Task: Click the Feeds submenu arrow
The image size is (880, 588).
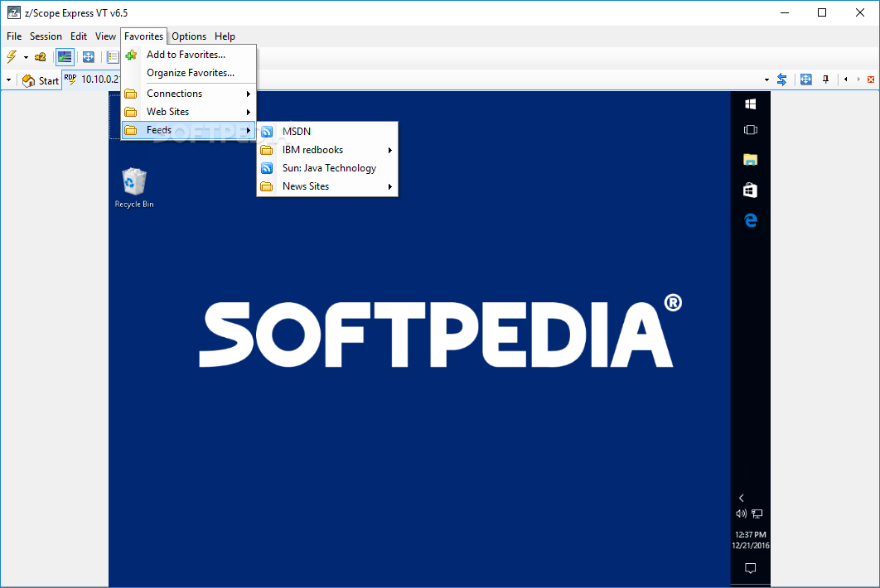Action: pyautogui.click(x=248, y=130)
